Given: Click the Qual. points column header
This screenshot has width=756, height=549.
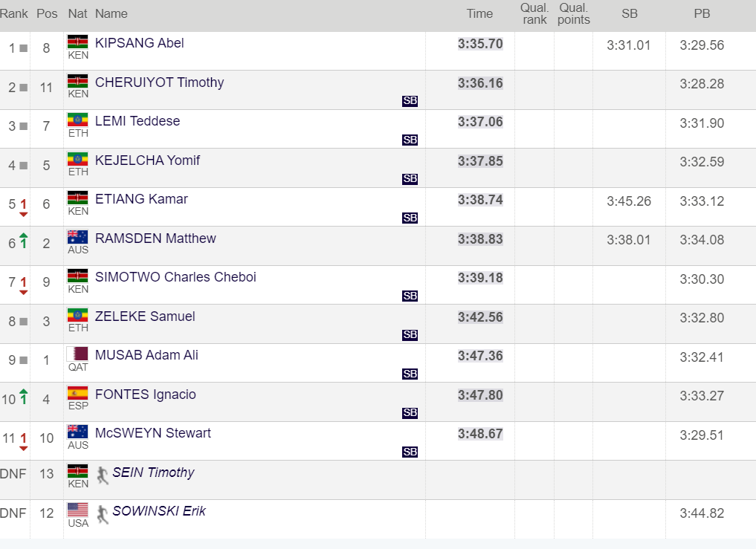Looking at the screenshot, I should coord(574,13).
